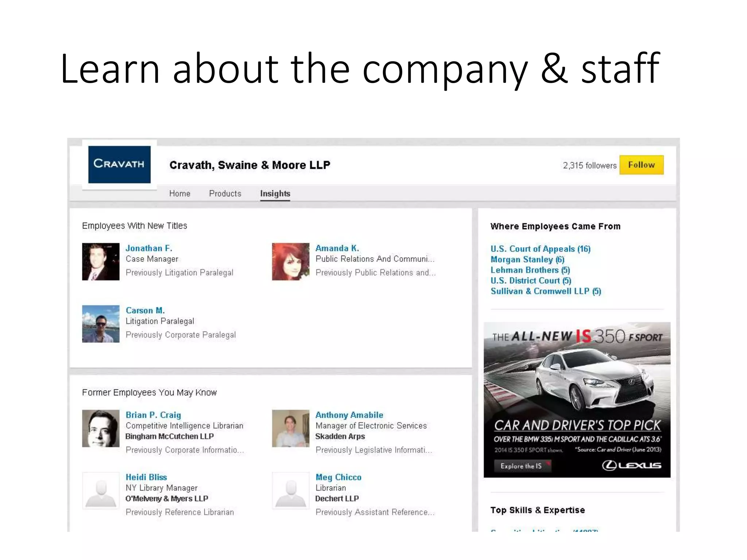The width and height of the screenshot is (747, 560).
Task: Click Previously Litigation Paralegal text
Action: (x=179, y=273)
